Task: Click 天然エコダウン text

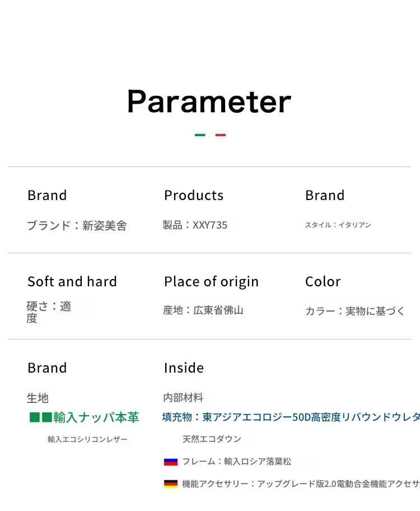Action: pyautogui.click(x=212, y=439)
